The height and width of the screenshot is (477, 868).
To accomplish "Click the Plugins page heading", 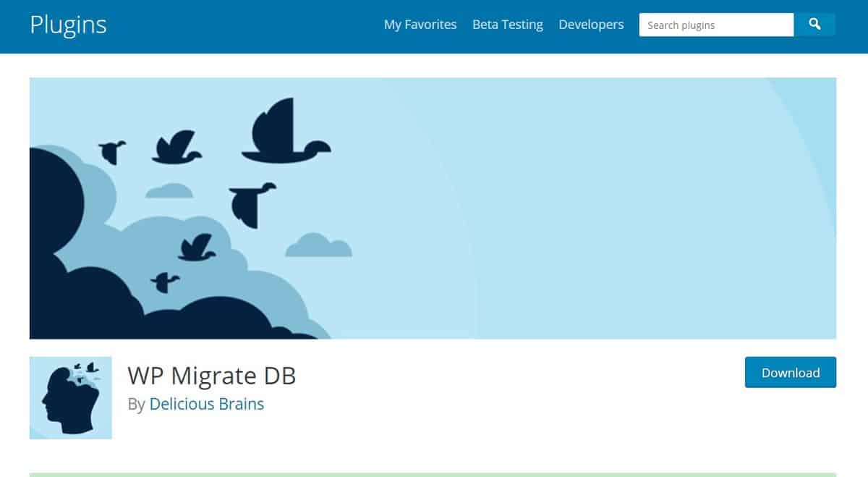I will point(69,25).
